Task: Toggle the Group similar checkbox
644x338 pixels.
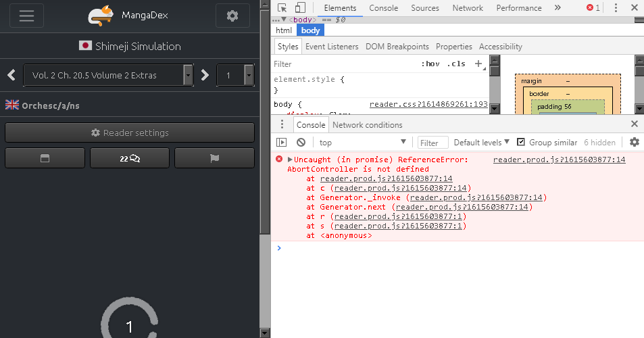Action: pos(521,142)
